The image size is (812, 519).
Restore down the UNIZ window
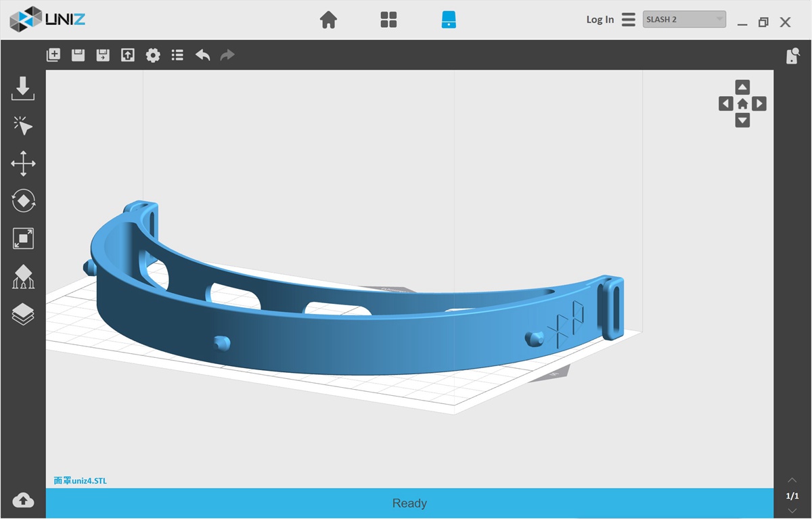point(763,22)
